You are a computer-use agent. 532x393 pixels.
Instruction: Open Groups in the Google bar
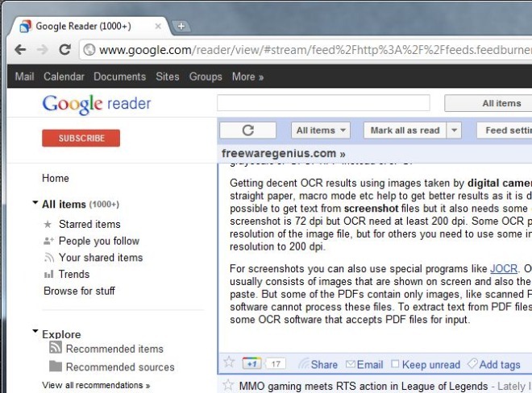point(206,77)
